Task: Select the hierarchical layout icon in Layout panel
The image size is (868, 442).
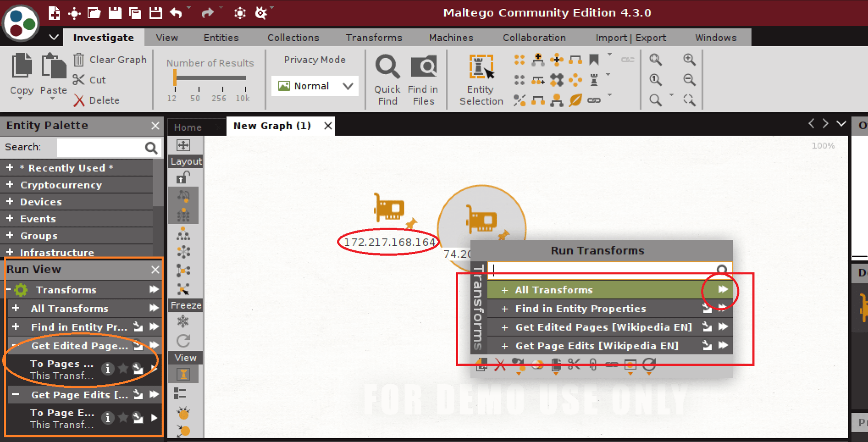Action: click(x=183, y=234)
